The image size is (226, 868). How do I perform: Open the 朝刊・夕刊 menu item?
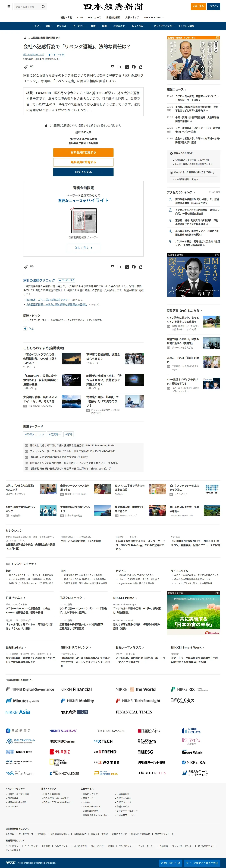(66, 18)
